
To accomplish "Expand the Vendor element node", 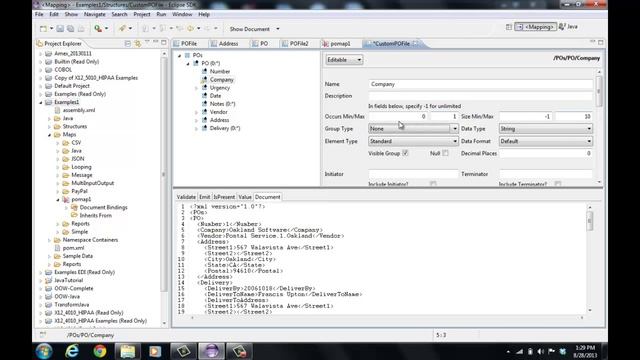I will [x=196, y=112].
